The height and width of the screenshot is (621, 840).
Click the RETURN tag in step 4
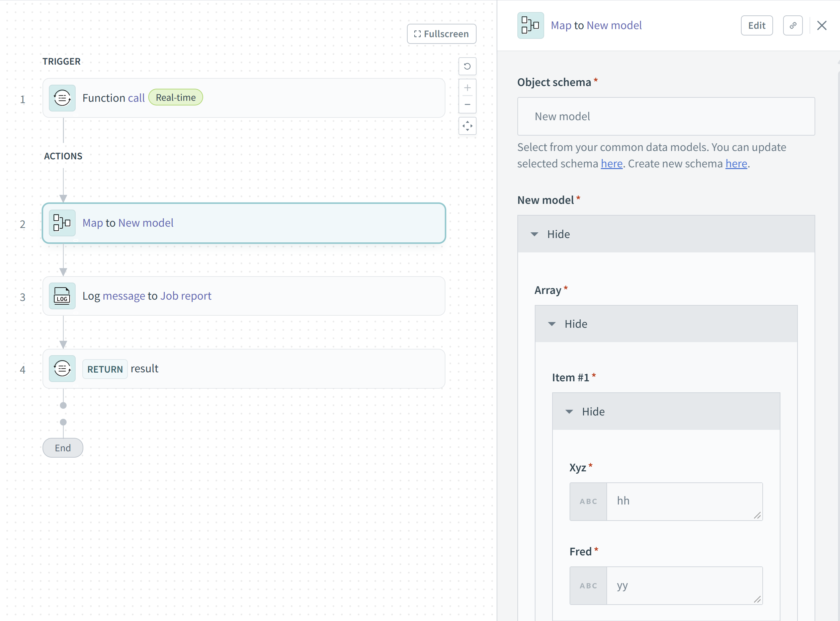105,369
